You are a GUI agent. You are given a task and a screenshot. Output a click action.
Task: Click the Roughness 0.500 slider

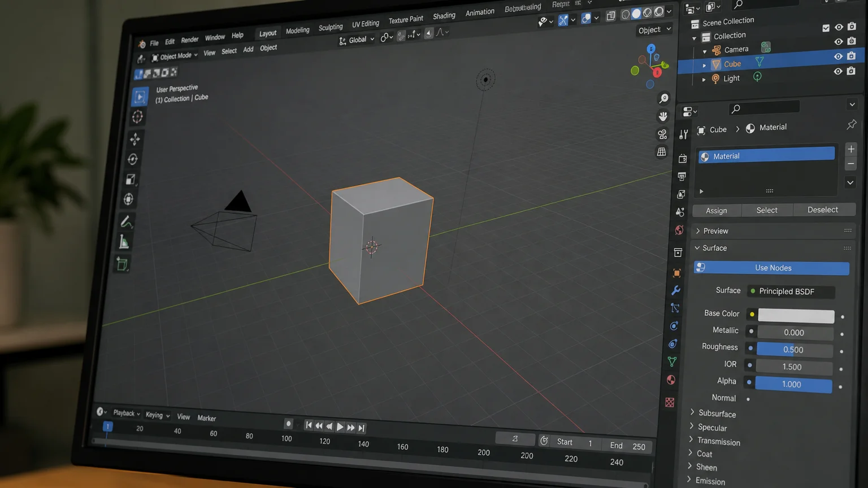795,350
